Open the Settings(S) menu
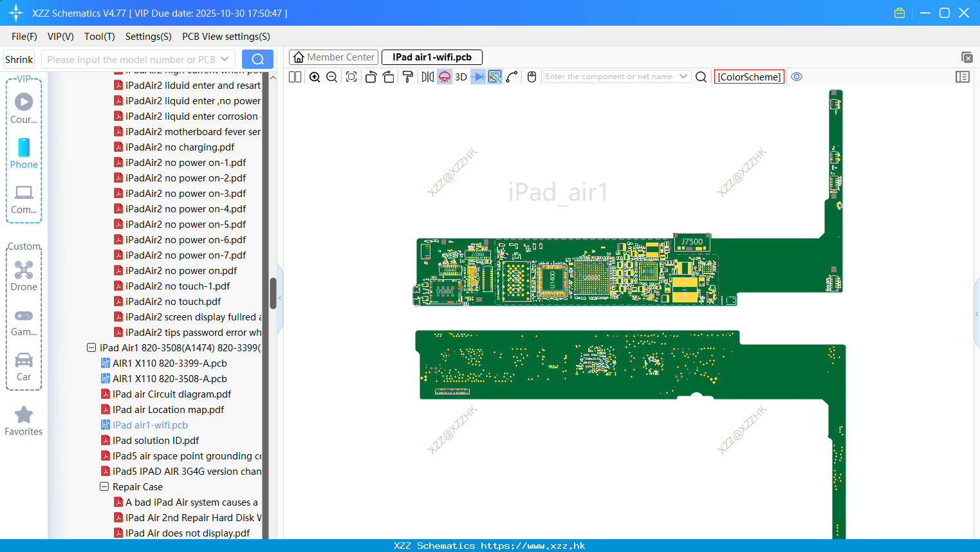The image size is (980, 552). coord(149,37)
